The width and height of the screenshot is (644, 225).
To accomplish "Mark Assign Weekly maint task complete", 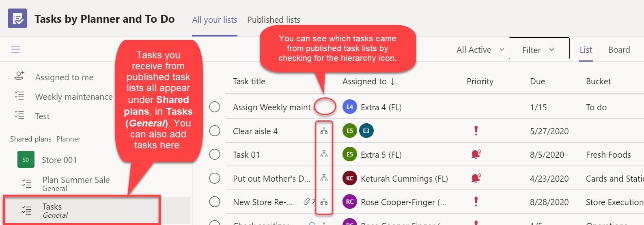I will [215, 107].
